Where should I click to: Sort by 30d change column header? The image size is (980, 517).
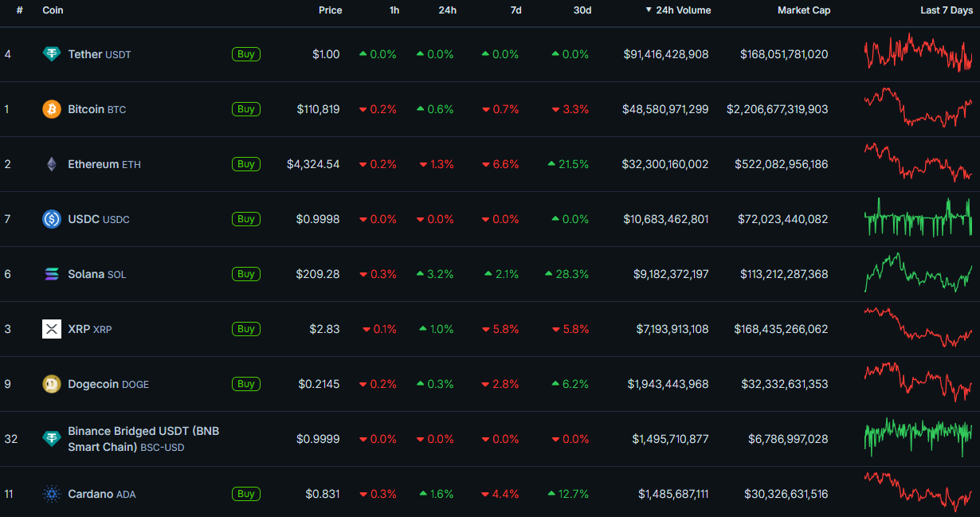(582, 10)
